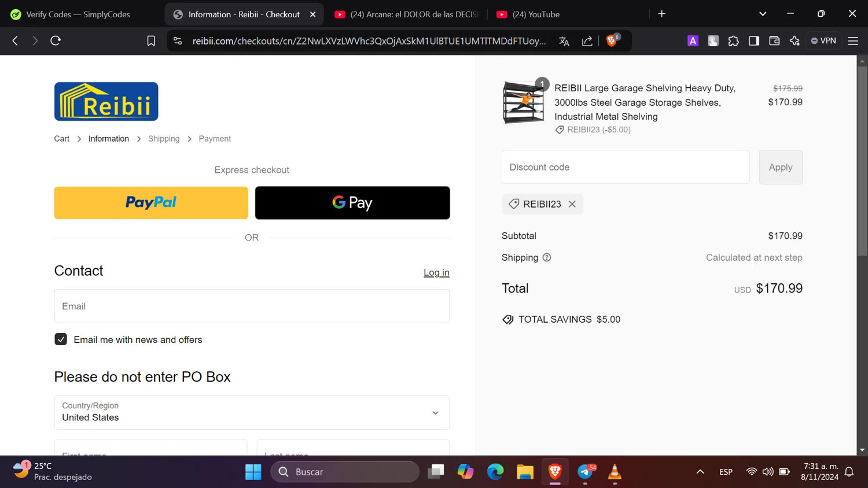
Task: Select Information breadcrumb step
Action: 109,139
